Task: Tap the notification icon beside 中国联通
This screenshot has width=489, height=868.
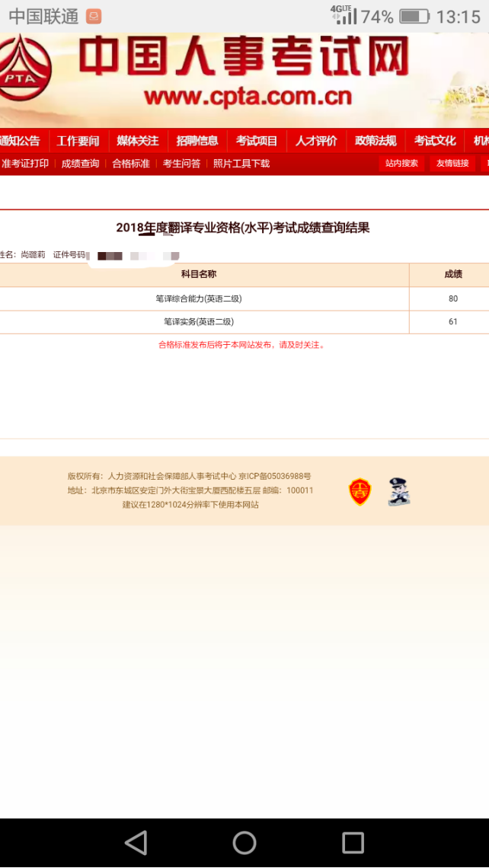Action: pos(94,16)
